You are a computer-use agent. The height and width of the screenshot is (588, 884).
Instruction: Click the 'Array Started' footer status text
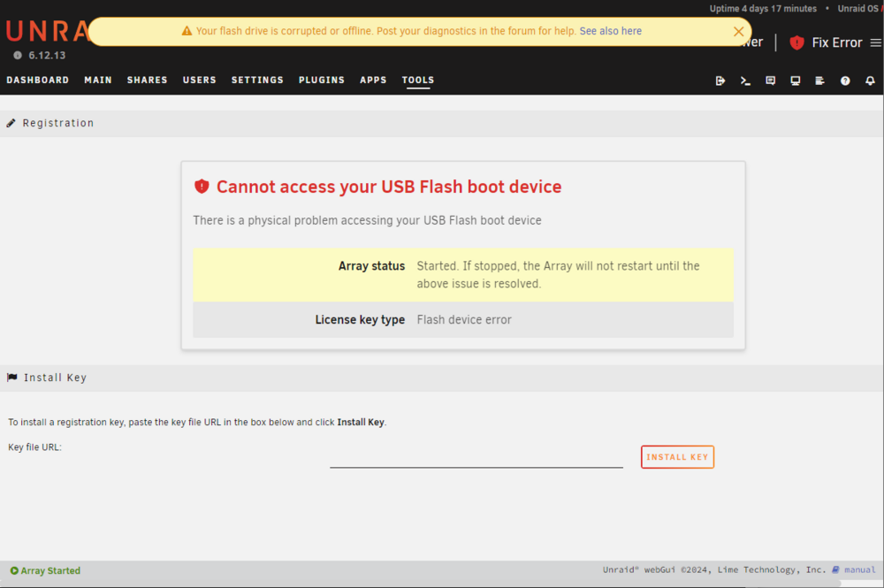click(50, 570)
